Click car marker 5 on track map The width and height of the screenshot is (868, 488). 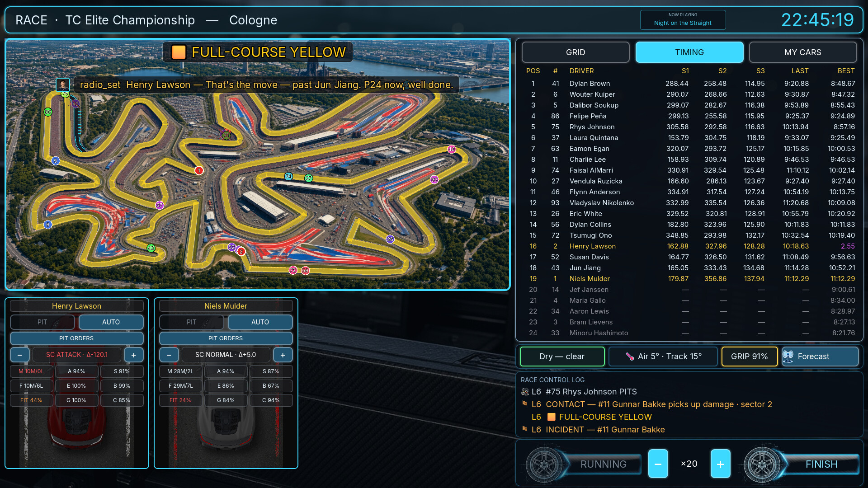(56, 161)
